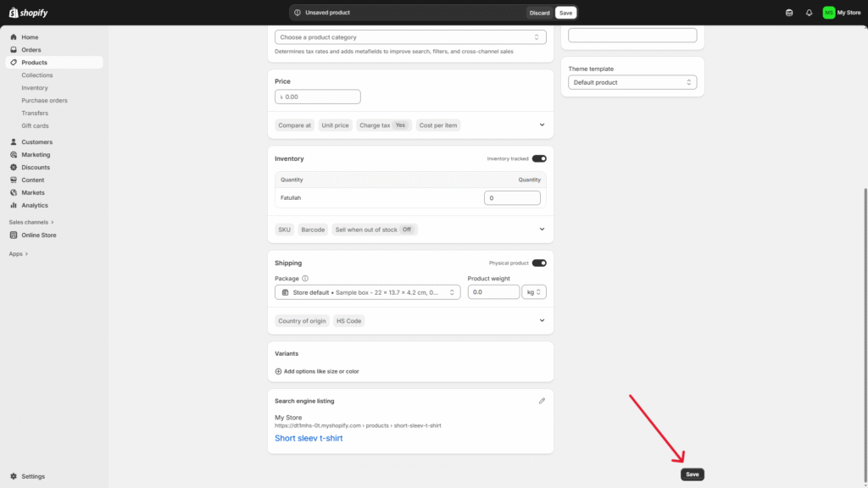Click the Shopify logo in header
The image size is (868, 488).
[28, 13]
